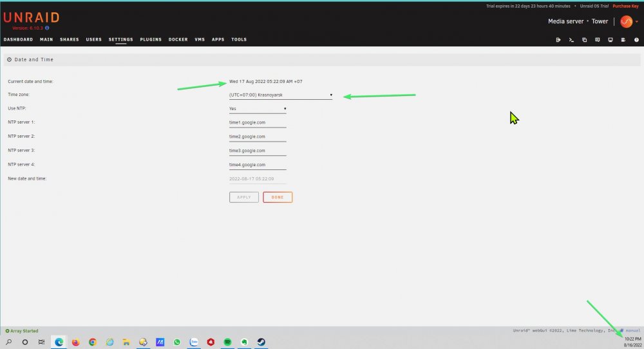Click the NTP server 1 field
The height and width of the screenshot is (349, 644).
258,123
